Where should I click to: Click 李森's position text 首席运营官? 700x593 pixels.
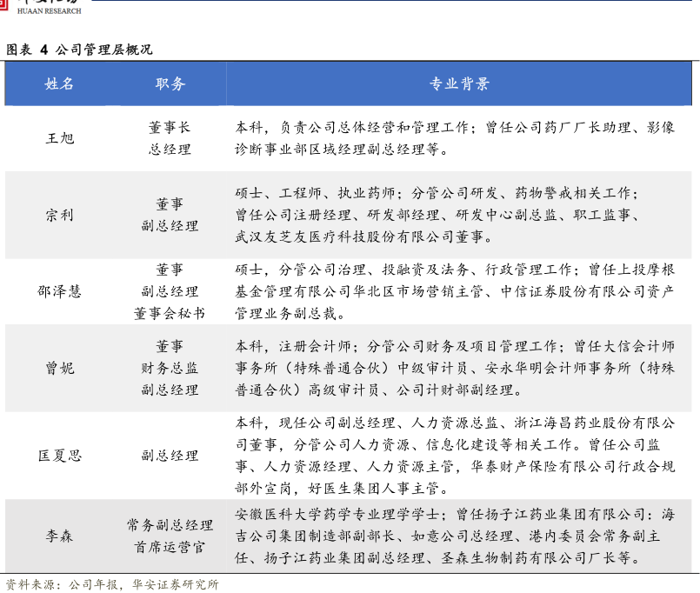(x=170, y=547)
